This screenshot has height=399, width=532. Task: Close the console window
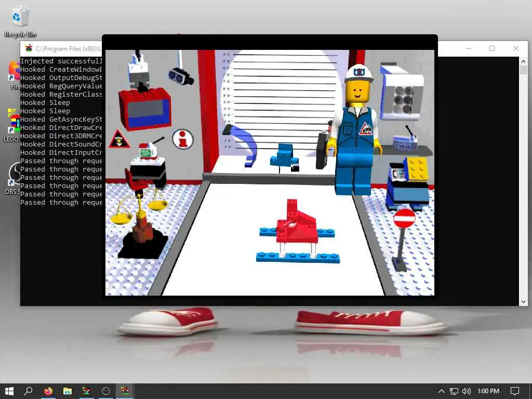(x=516, y=48)
